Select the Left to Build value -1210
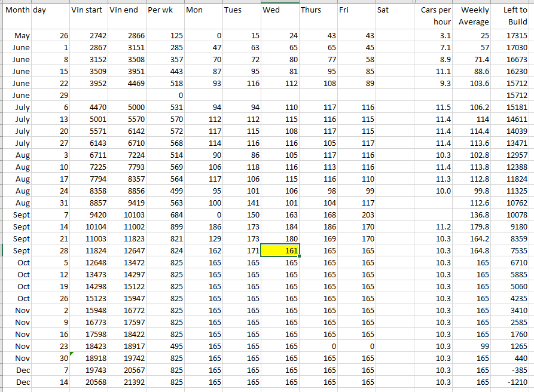 click(x=512, y=382)
